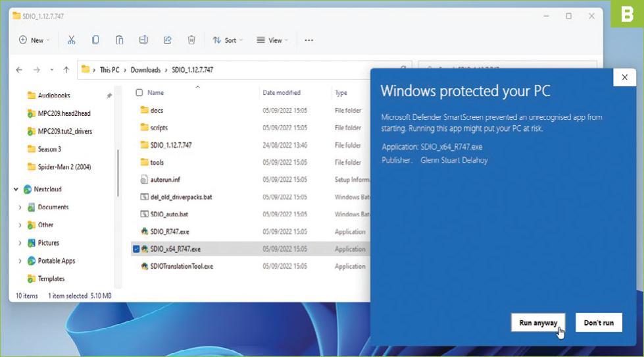Image resolution: width=644 pixels, height=357 pixels.
Task: Click the docs folder icon
Action: click(144, 110)
